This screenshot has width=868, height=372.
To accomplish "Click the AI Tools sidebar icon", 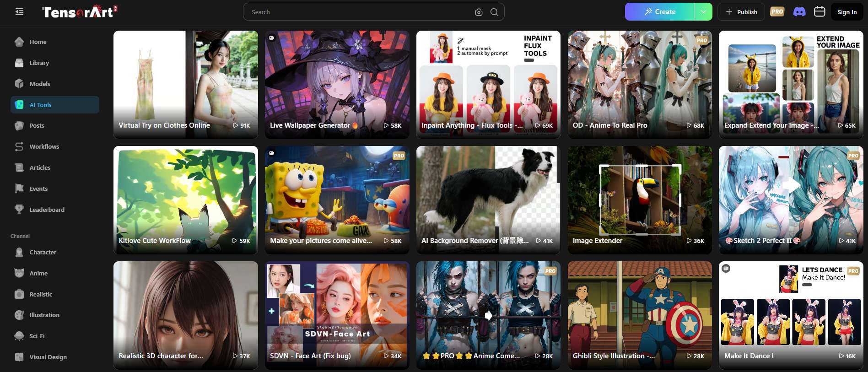I will click(x=19, y=105).
